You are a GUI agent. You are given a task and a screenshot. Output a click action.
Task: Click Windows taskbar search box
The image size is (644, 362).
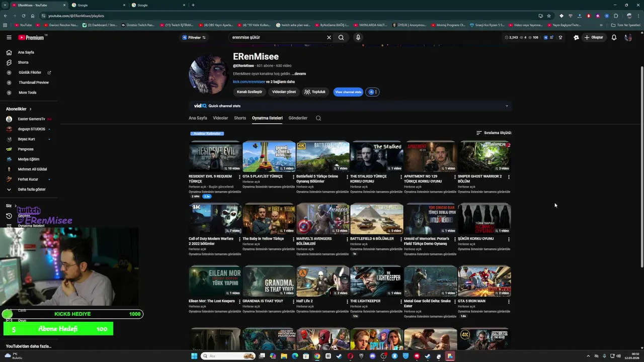tap(228, 356)
